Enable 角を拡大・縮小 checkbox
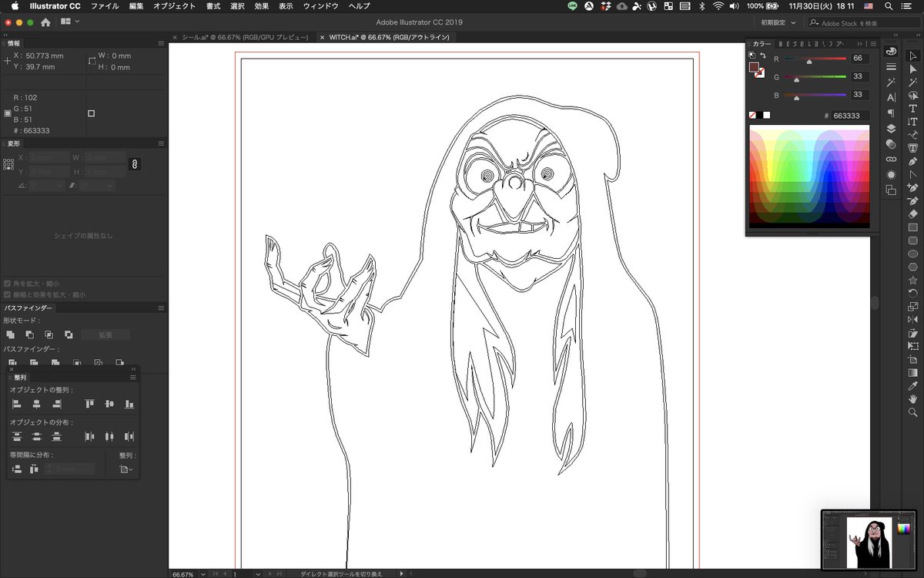The image size is (924, 578). pyautogui.click(x=8, y=284)
